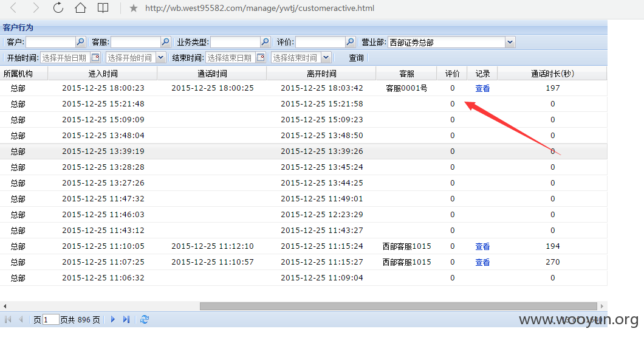This screenshot has height=337, width=644.
Task: Focus the 客服 input field
Action: pos(136,42)
